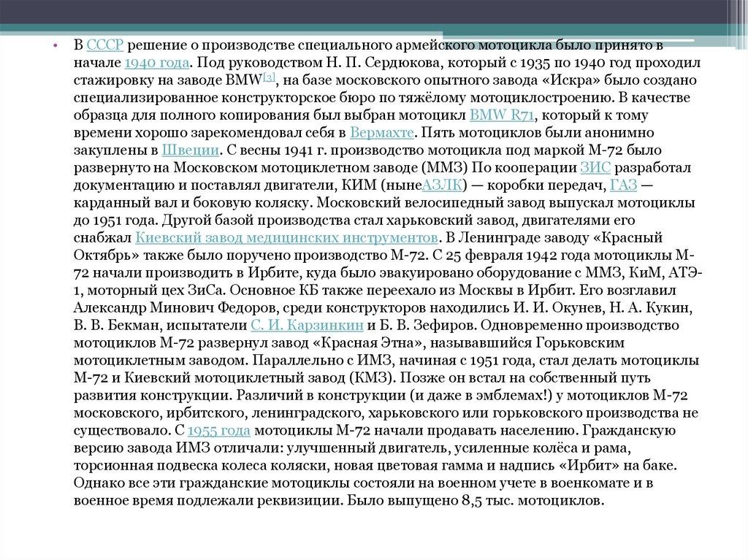
Task: Follow the ЗИС hyperlink
Action: click(590, 168)
